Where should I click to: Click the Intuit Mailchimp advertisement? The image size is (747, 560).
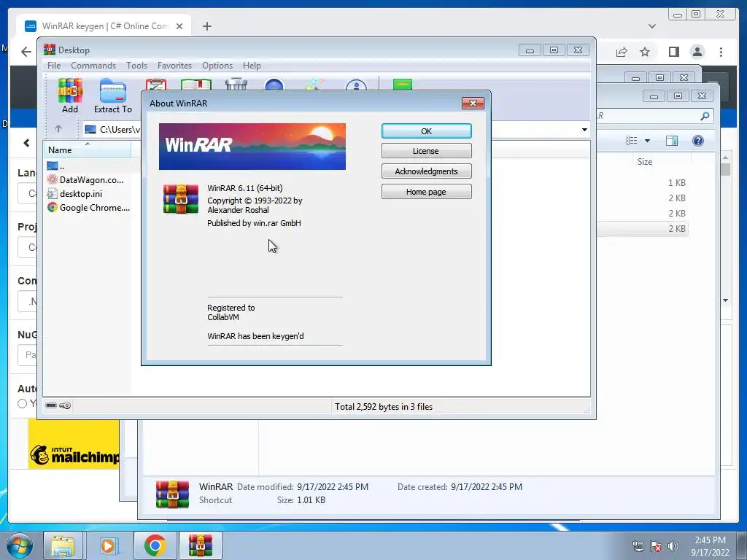click(74, 444)
